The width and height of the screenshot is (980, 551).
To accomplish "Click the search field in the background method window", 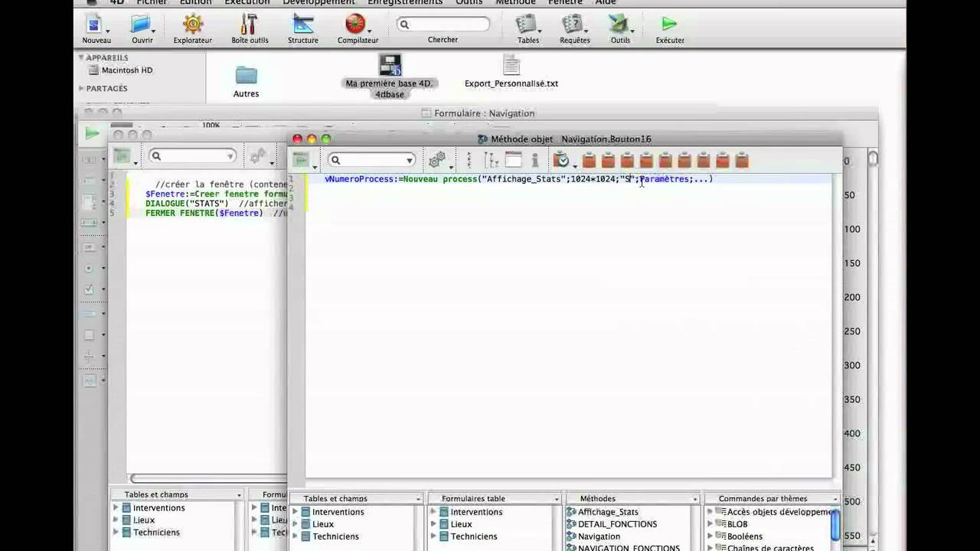I will point(192,156).
